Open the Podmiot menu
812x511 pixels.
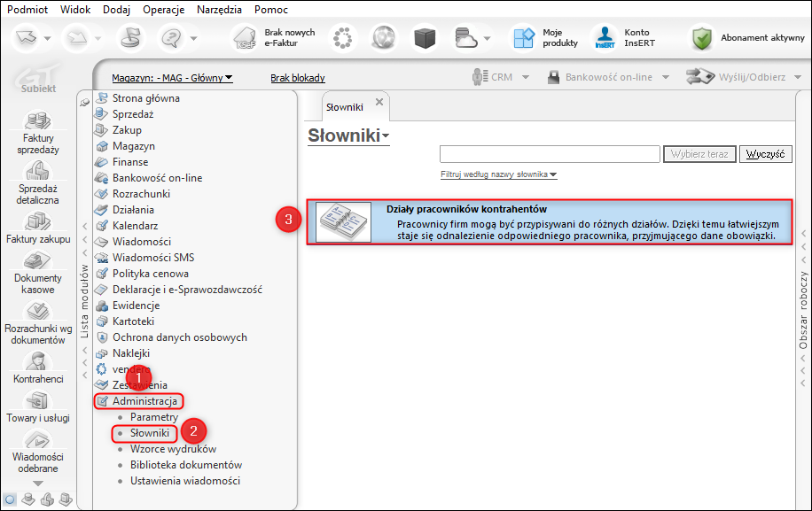coord(27,10)
